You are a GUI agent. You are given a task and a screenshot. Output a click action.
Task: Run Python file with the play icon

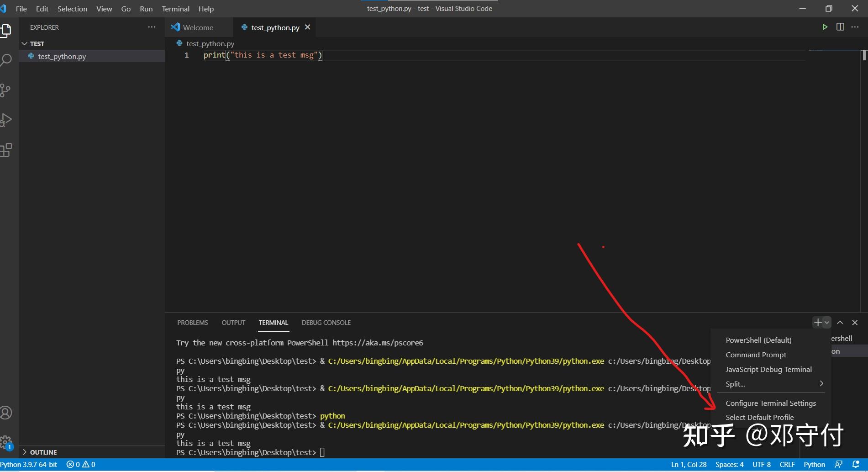point(825,27)
